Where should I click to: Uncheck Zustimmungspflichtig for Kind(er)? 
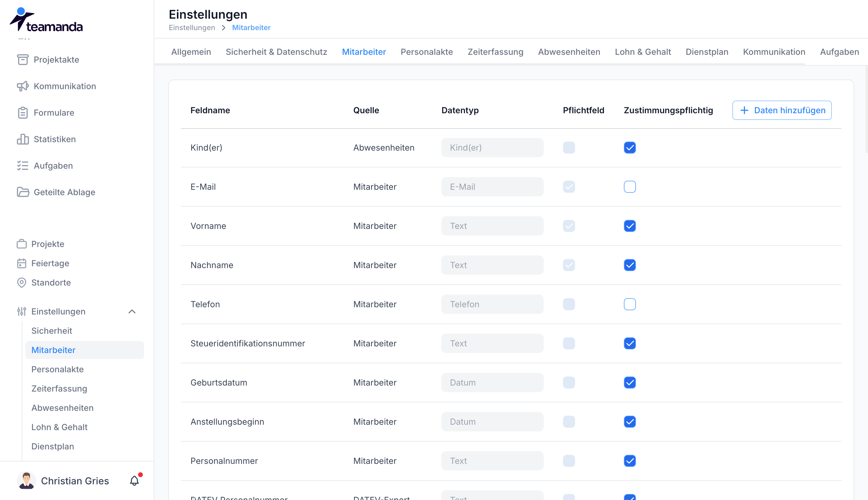pyautogui.click(x=630, y=147)
